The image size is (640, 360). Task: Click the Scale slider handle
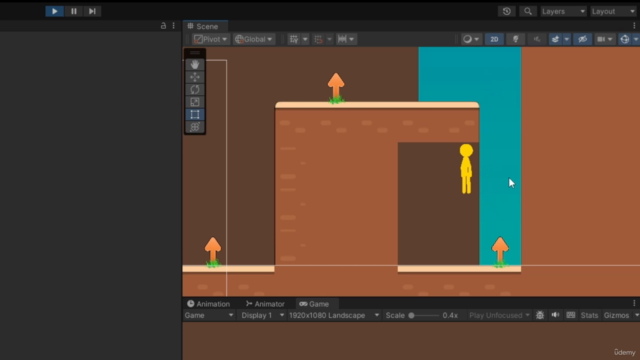pos(411,316)
